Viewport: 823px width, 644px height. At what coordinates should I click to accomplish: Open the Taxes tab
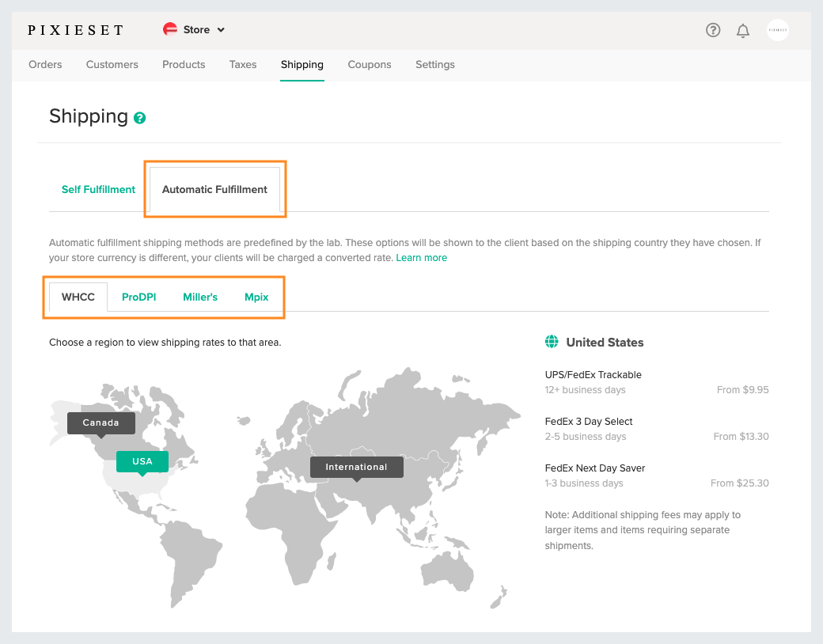coord(243,65)
